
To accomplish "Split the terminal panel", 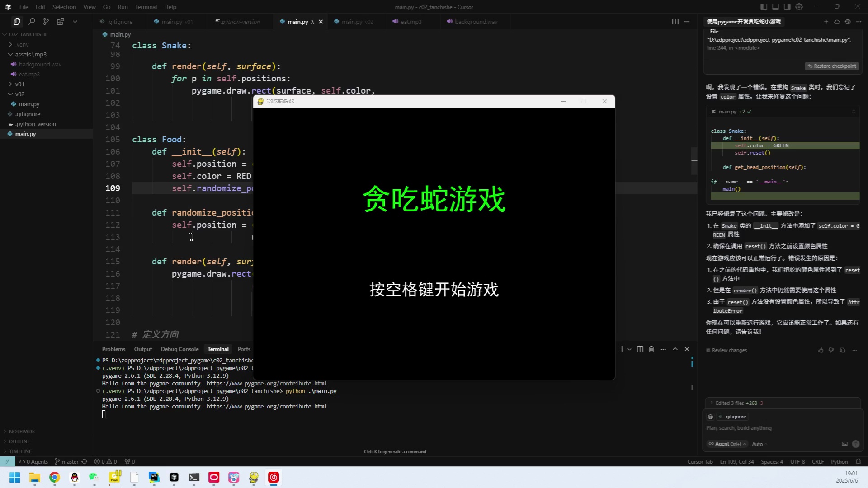I will tap(640, 349).
